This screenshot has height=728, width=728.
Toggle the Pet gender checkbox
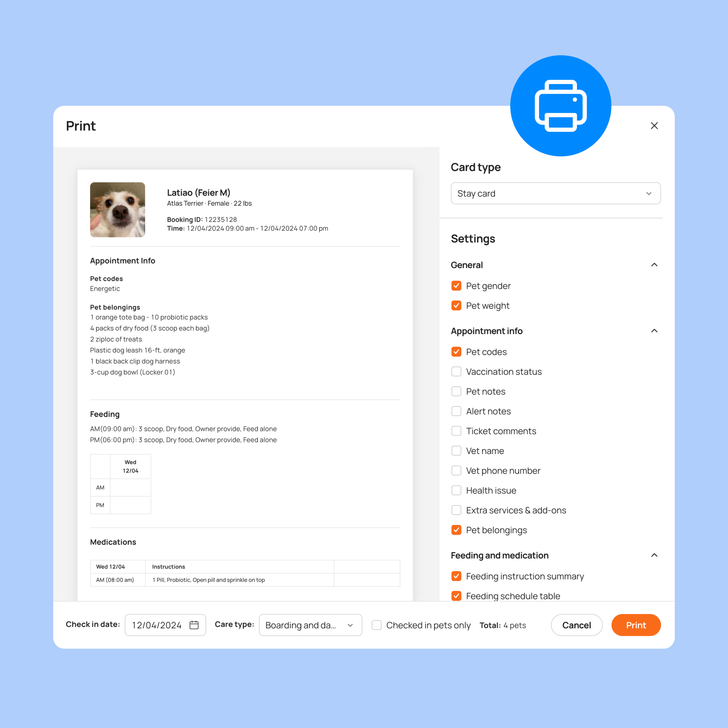click(456, 286)
